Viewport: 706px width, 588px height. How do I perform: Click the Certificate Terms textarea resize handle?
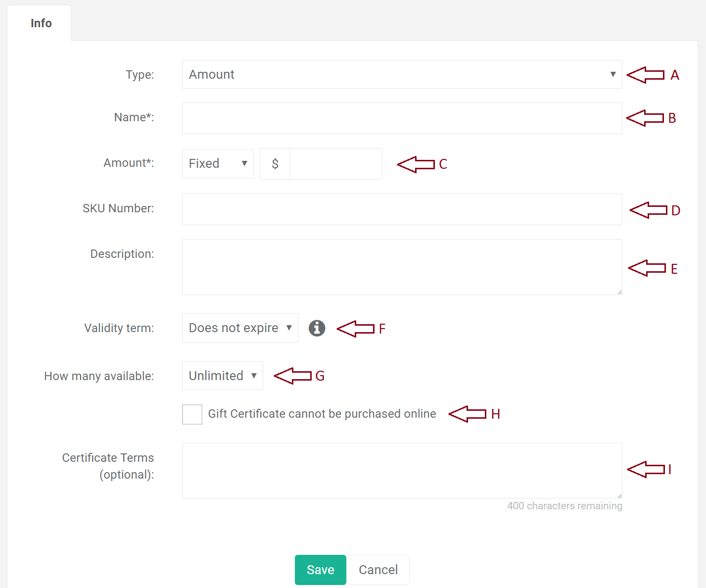coord(619,495)
